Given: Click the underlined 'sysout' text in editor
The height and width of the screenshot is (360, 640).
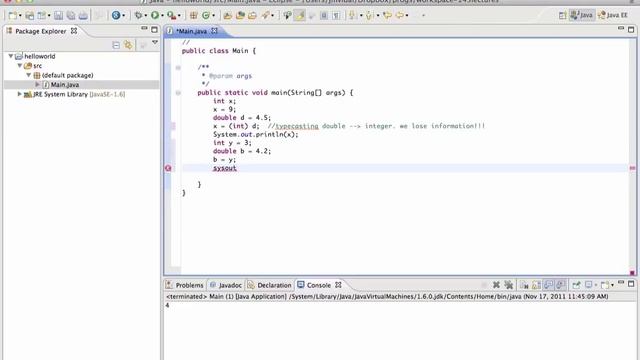Looking at the screenshot, I should 224,168.
